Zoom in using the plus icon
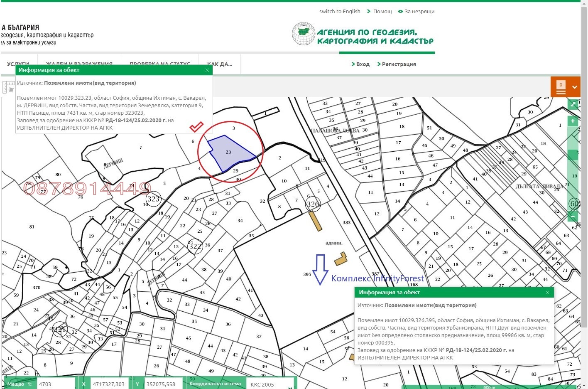The image size is (588, 389). [573, 121]
